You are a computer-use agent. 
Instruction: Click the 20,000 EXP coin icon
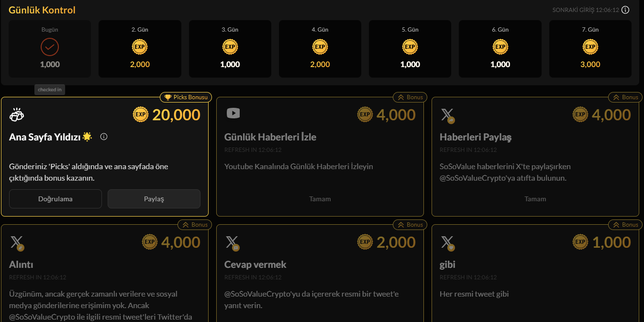click(141, 115)
